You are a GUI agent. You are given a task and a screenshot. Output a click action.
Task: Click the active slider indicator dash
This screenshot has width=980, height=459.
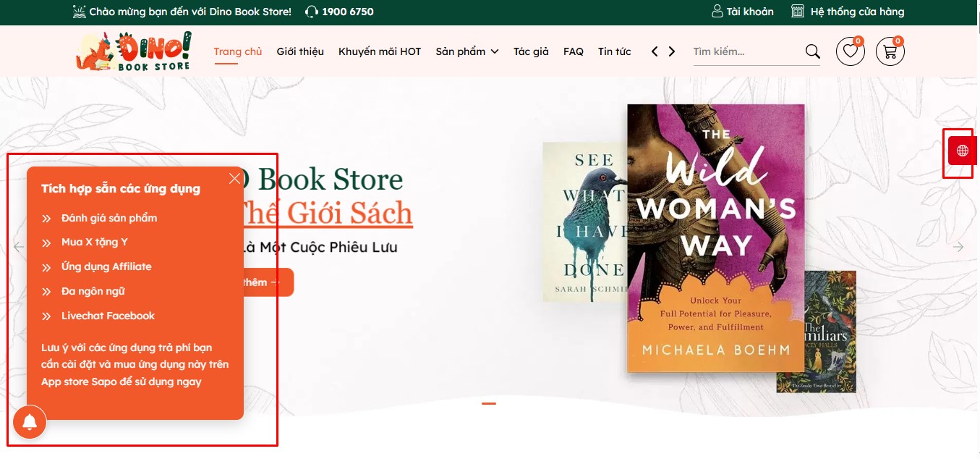pos(489,403)
